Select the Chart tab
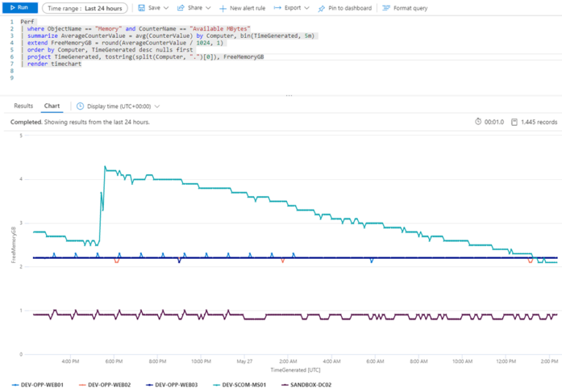The height and width of the screenshot is (392, 562). 51,105
